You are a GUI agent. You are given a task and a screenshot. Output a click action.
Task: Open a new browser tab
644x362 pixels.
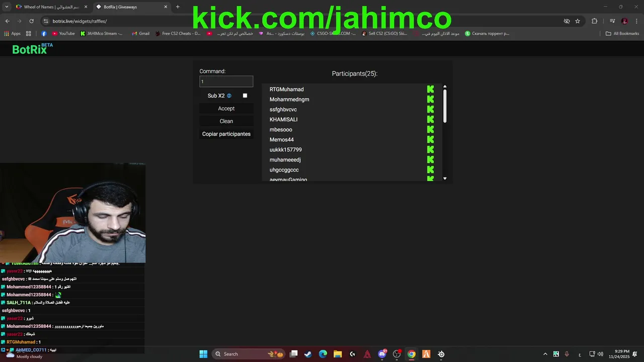click(178, 7)
